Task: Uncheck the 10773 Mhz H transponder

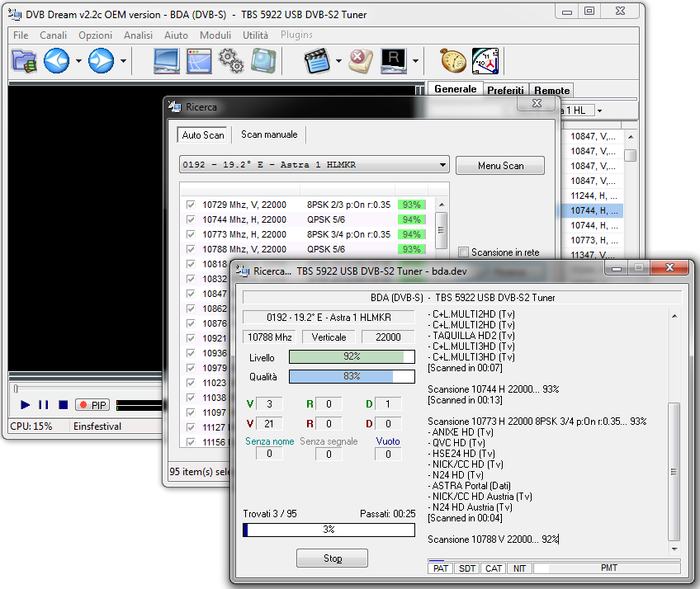Action: (191, 234)
